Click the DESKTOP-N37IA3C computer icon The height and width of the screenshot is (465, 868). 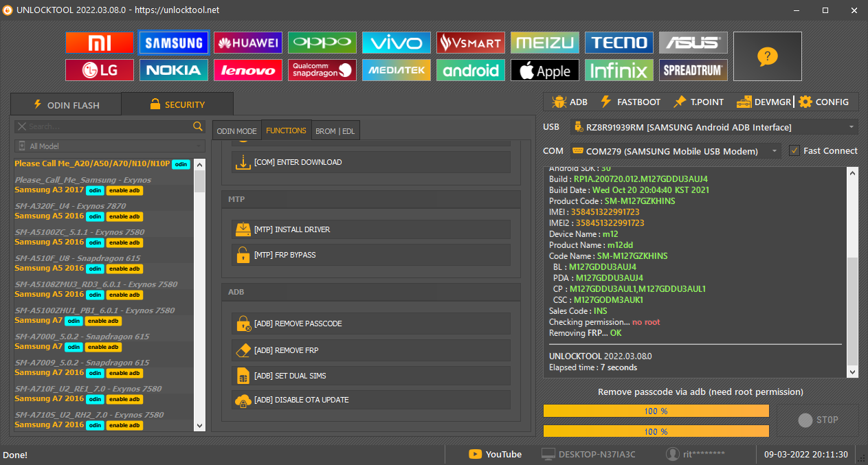(x=548, y=454)
